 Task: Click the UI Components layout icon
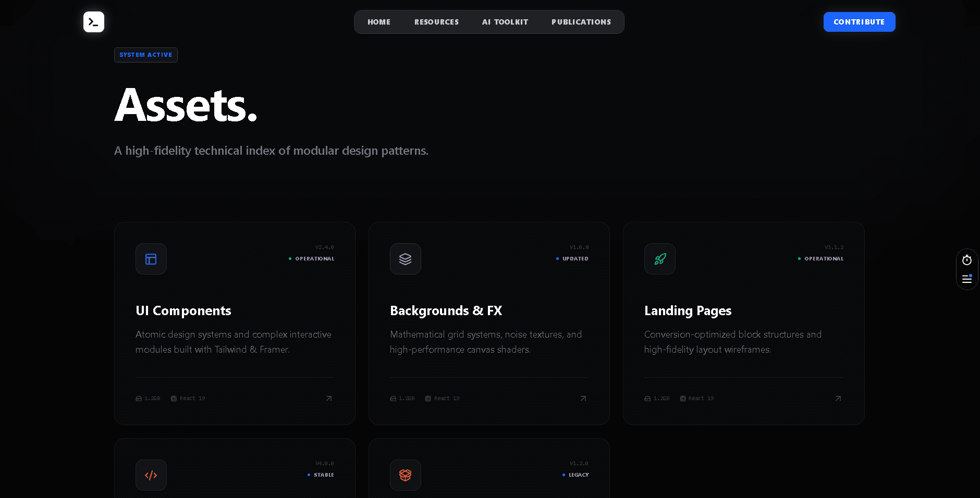point(151,259)
